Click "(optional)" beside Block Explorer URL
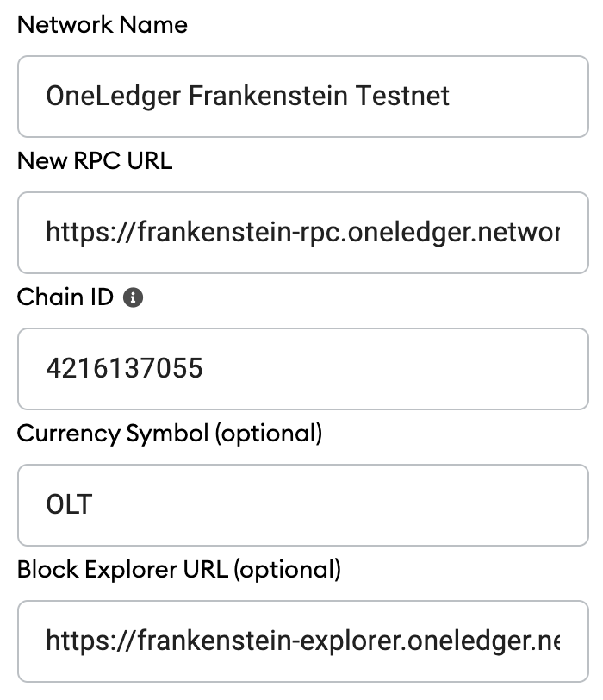 [x=287, y=569]
